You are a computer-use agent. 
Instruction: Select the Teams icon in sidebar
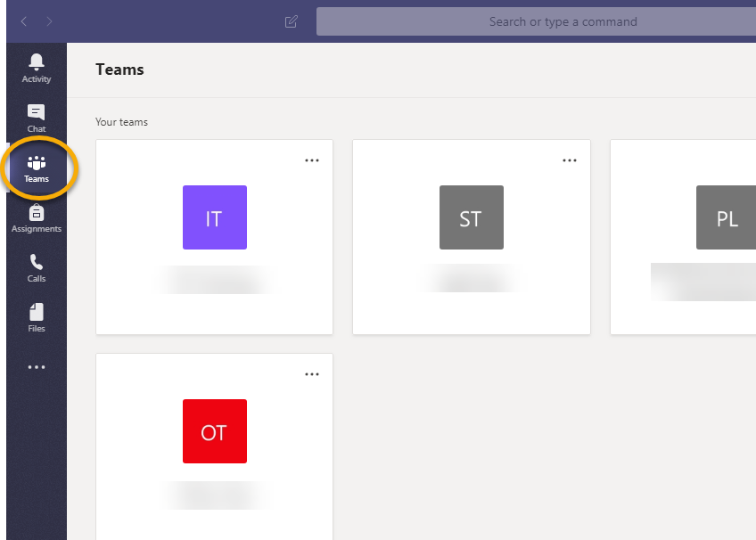[x=36, y=167]
